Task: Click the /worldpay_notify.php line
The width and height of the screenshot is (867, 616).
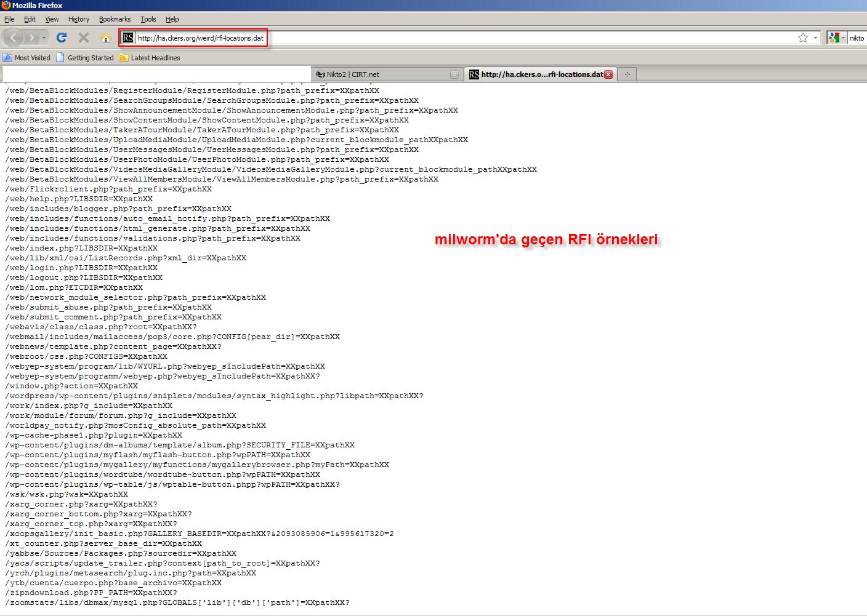Action: point(135,425)
